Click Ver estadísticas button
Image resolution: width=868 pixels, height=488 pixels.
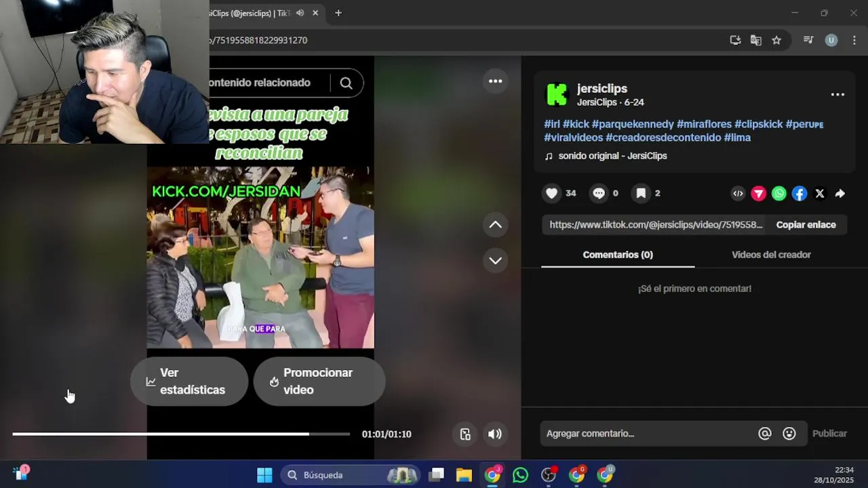[x=189, y=382]
